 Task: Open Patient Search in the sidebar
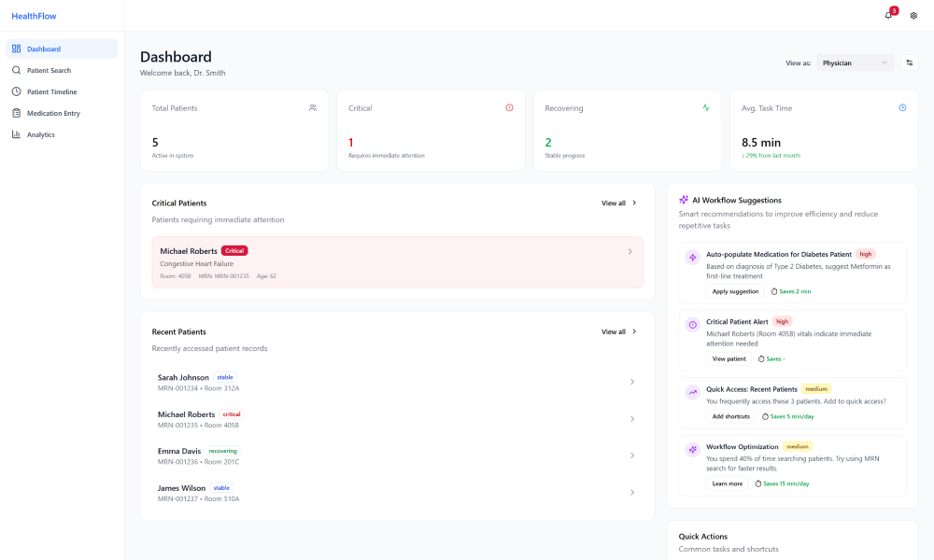coord(62,70)
